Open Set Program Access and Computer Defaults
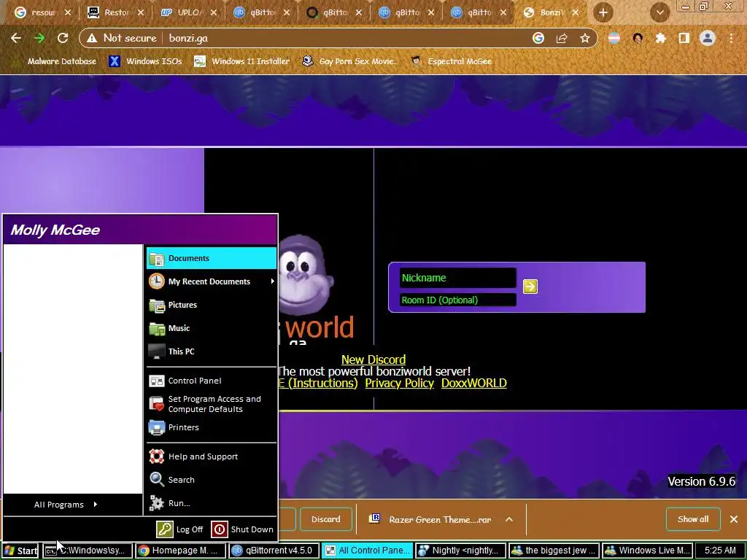Viewport: 747px width, 560px height. click(211, 404)
